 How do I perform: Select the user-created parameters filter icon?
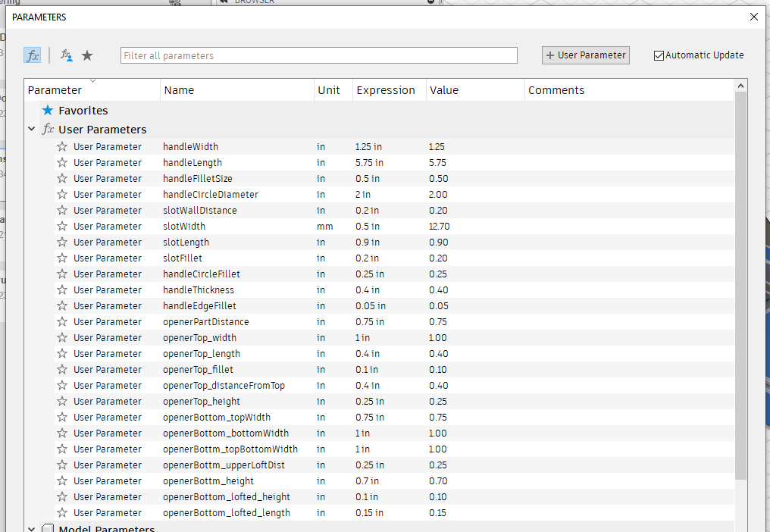coord(66,55)
